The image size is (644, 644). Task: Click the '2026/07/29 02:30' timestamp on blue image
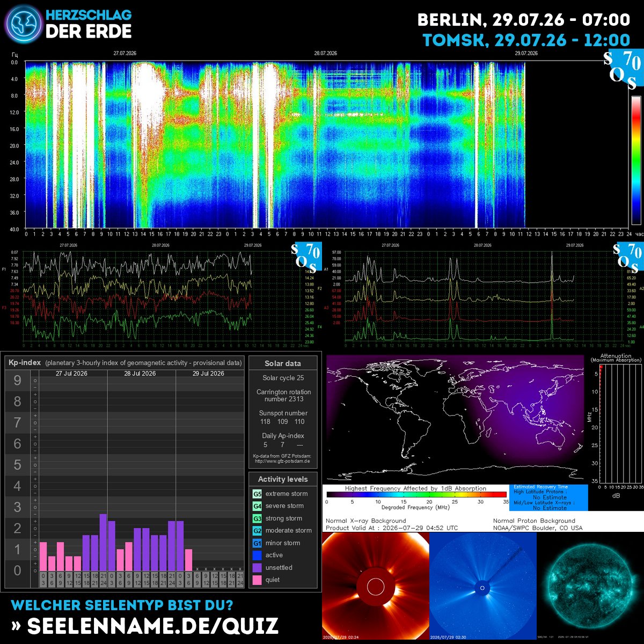tap(449, 636)
